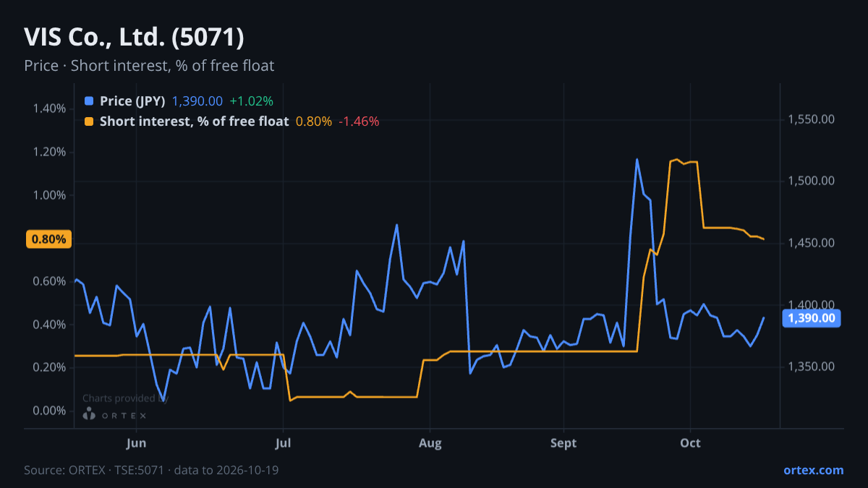This screenshot has width=868, height=488.
Task: Click the 1.00% left axis label
Action: (49, 195)
